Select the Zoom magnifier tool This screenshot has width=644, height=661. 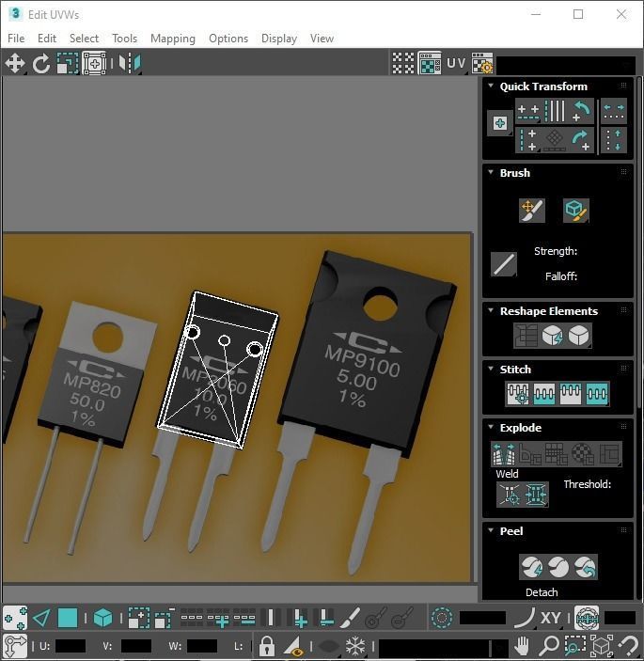549,646
